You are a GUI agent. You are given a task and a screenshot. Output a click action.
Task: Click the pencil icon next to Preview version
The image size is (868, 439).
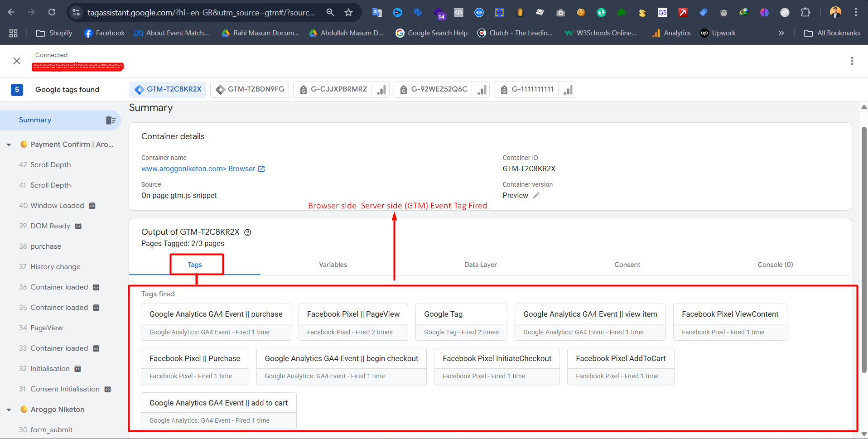(x=536, y=196)
